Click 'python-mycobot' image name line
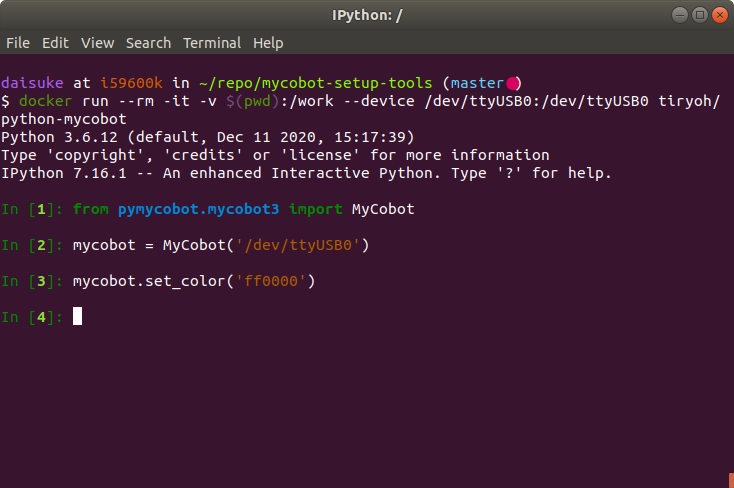This screenshot has height=488, width=734. click(x=64, y=119)
